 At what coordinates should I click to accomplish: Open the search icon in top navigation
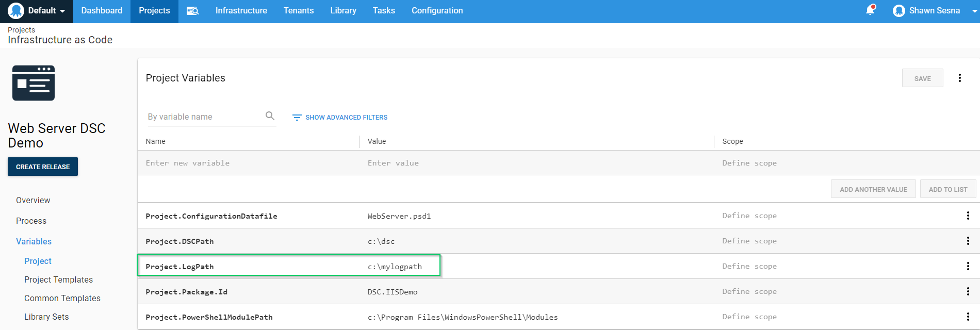point(192,11)
